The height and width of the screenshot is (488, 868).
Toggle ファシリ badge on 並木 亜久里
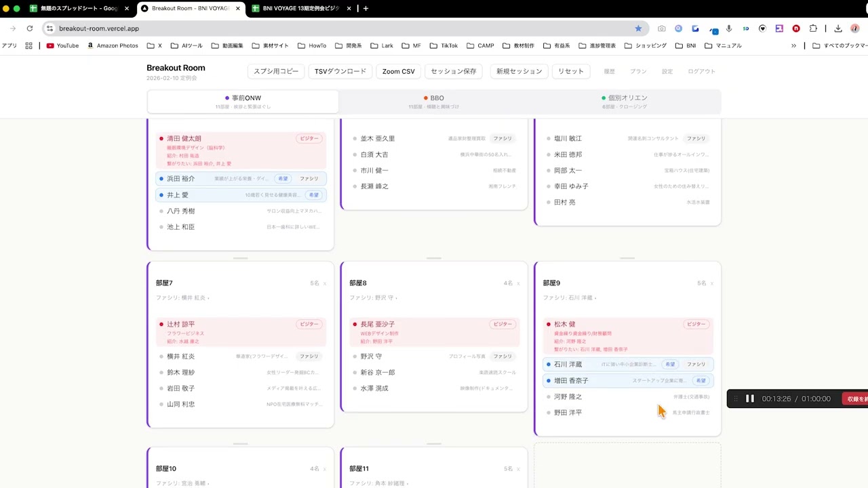click(x=502, y=138)
